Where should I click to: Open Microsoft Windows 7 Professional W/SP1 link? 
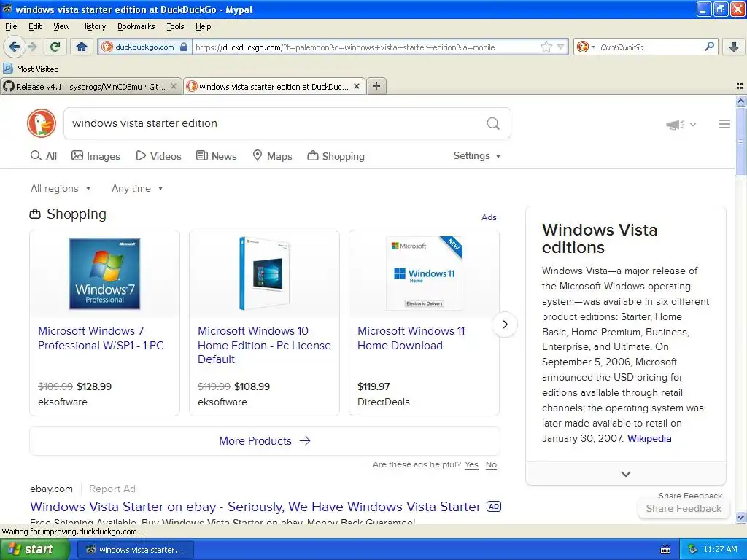coord(101,338)
